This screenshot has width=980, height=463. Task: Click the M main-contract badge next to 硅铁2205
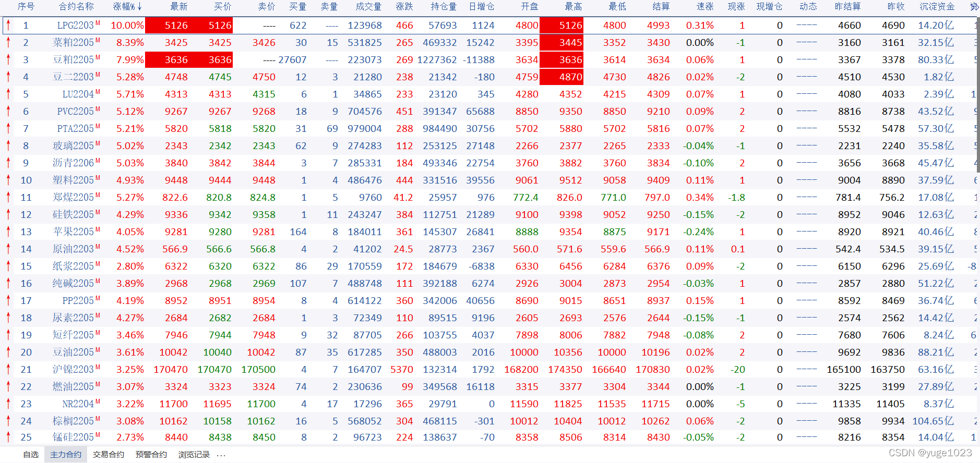click(x=98, y=212)
